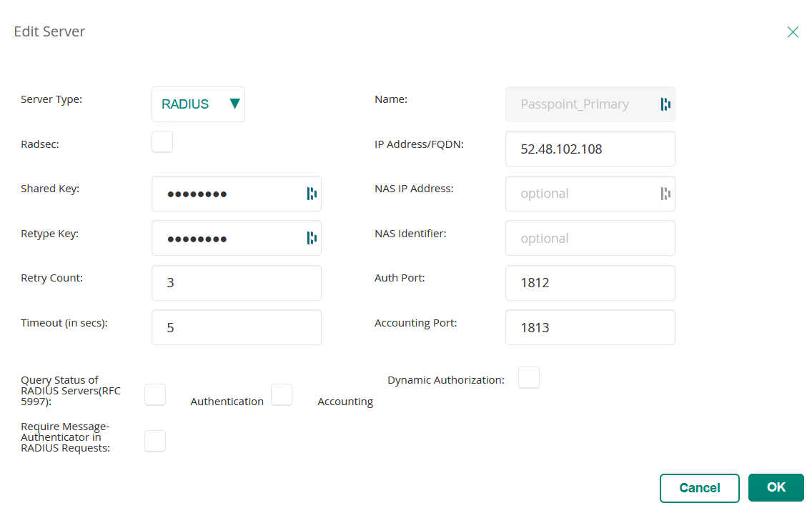Click password manager icon in Retype Key field
The width and height of the screenshot is (812, 523).
[311, 238]
